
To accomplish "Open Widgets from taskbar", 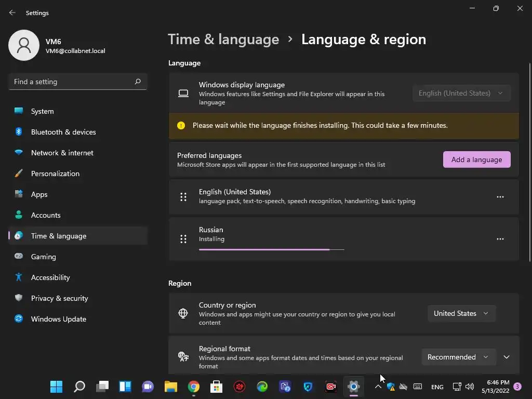I will tap(125, 387).
